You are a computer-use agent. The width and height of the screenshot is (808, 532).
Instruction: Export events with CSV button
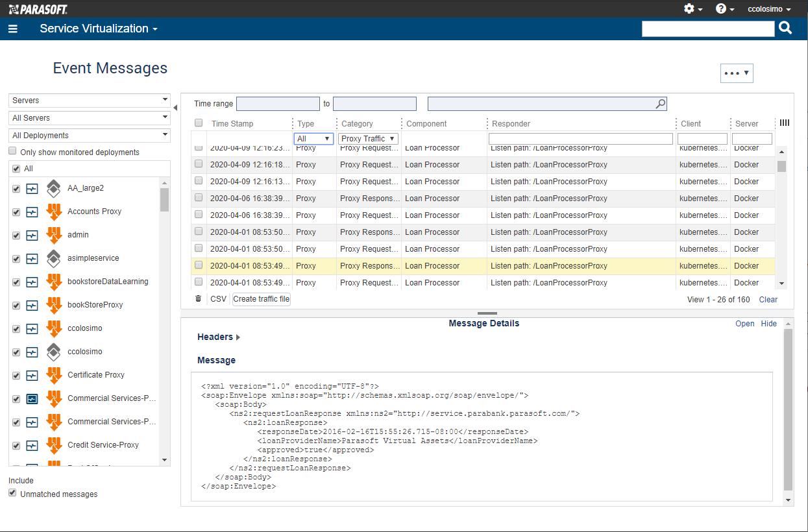pos(219,299)
